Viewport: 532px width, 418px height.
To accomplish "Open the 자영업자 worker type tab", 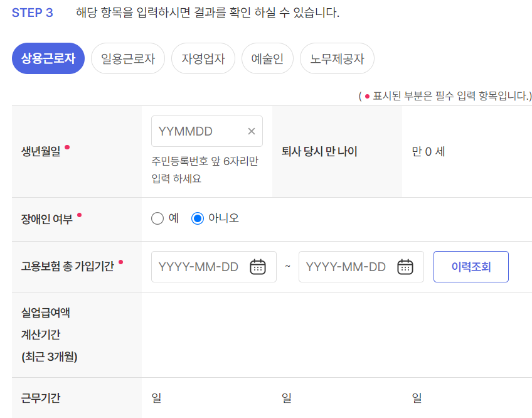I will [x=203, y=58].
